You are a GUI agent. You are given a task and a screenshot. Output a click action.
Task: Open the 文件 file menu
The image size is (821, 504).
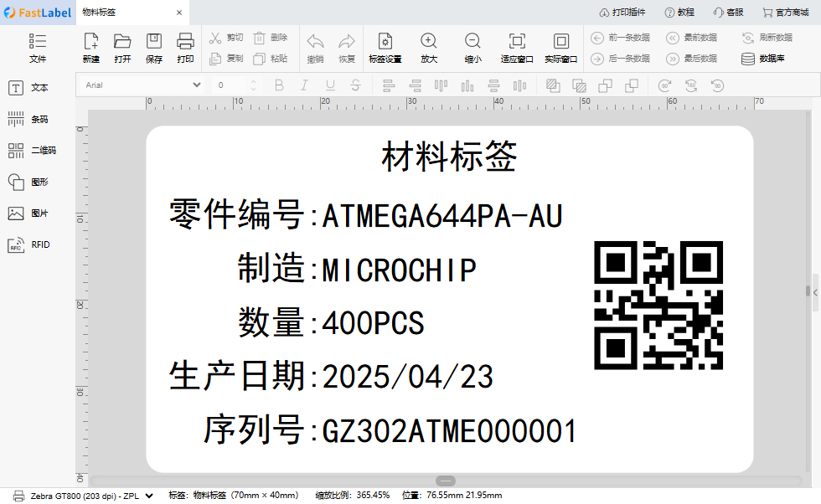[x=38, y=48]
